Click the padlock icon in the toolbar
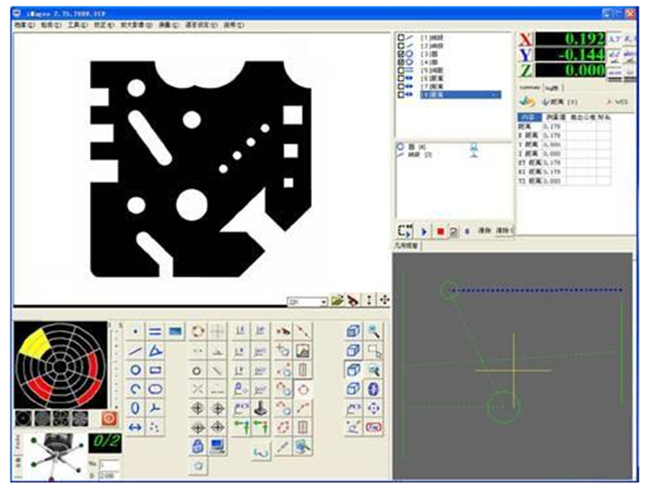 point(197,445)
